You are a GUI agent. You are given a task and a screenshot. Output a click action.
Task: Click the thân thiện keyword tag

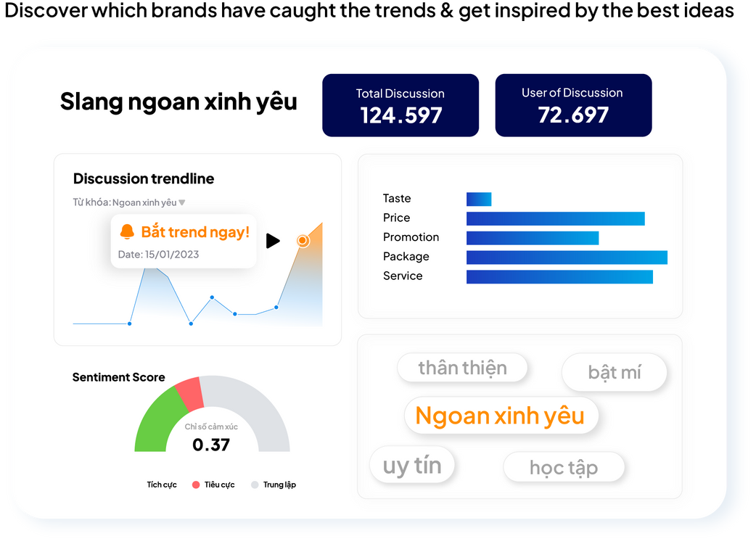tap(462, 368)
